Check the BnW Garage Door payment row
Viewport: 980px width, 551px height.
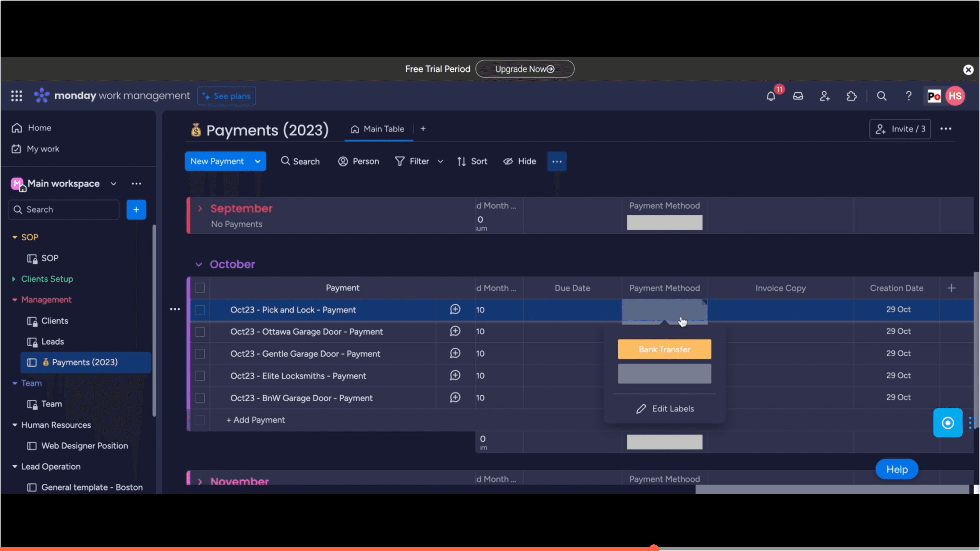[200, 398]
